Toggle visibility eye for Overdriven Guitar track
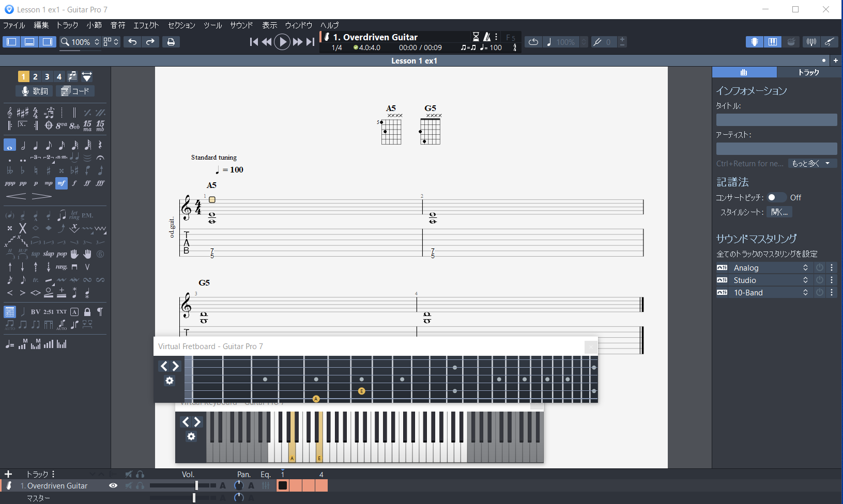This screenshot has width=843, height=504. click(x=113, y=485)
